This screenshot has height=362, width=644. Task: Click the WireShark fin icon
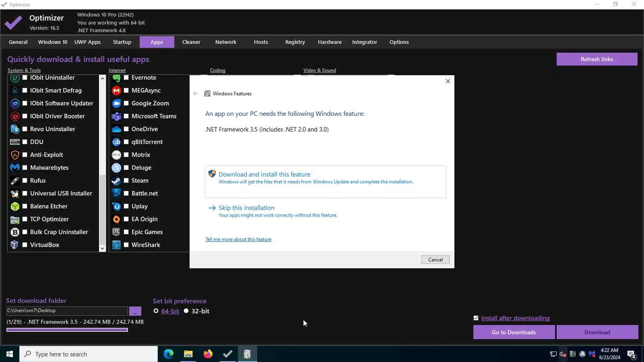116,245
